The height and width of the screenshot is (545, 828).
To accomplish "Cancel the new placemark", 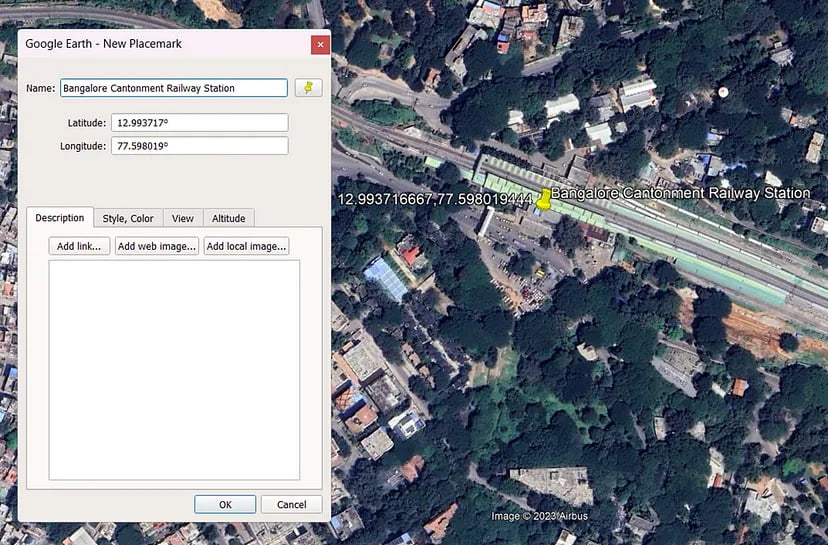I will (x=291, y=504).
